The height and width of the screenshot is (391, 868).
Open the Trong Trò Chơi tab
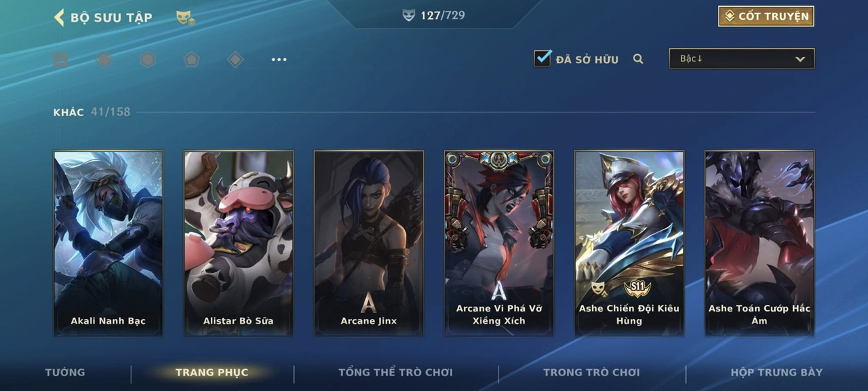tap(591, 372)
